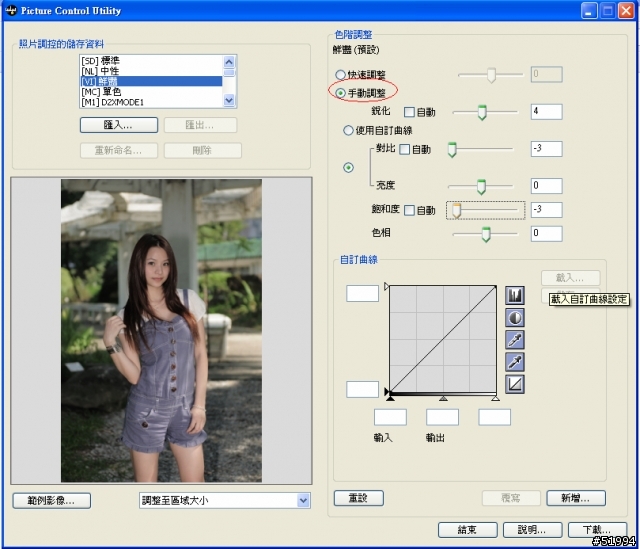Click the 結束 button

(467, 530)
